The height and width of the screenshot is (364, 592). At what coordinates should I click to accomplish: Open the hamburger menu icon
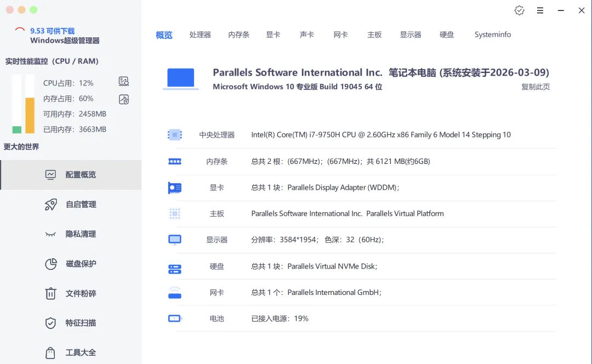pos(540,10)
